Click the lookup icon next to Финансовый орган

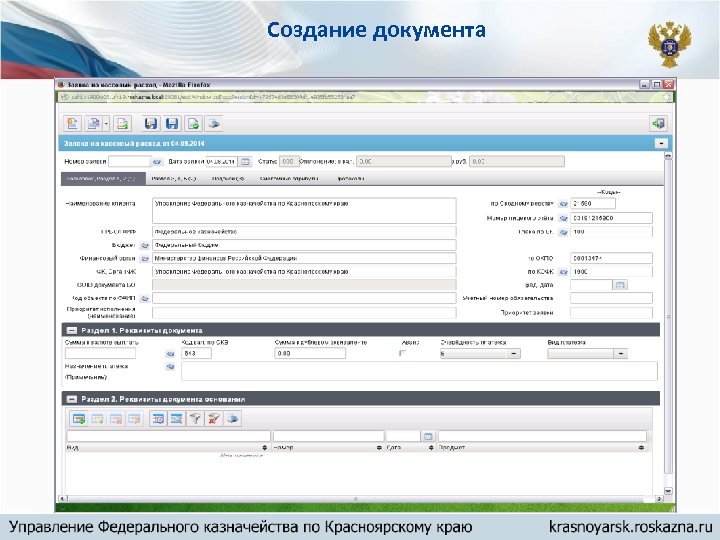click(x=144, y=259)
